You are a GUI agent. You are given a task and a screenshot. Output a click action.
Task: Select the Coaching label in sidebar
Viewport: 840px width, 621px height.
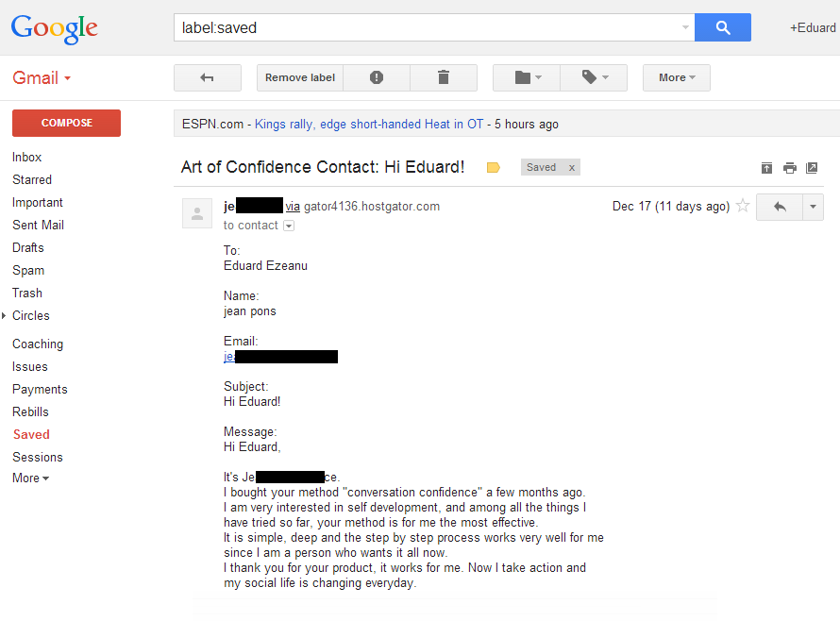click(38, 344)
